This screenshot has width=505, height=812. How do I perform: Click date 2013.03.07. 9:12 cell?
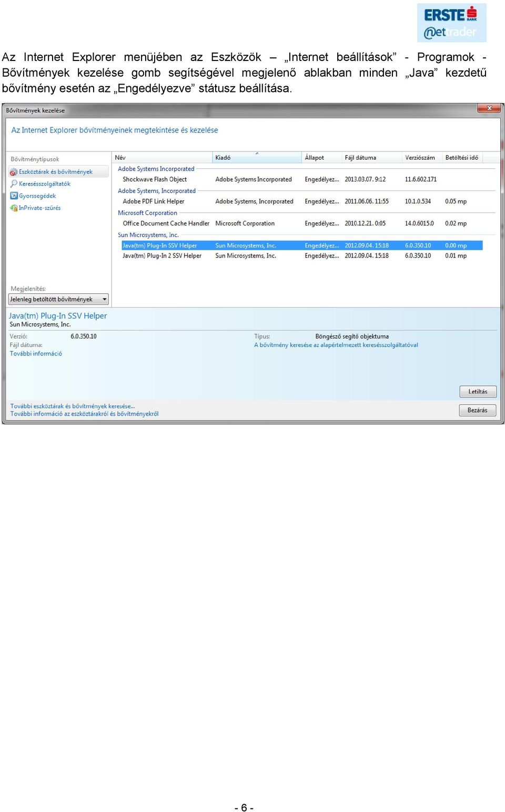pyautogui.click(x=365, y=179)
